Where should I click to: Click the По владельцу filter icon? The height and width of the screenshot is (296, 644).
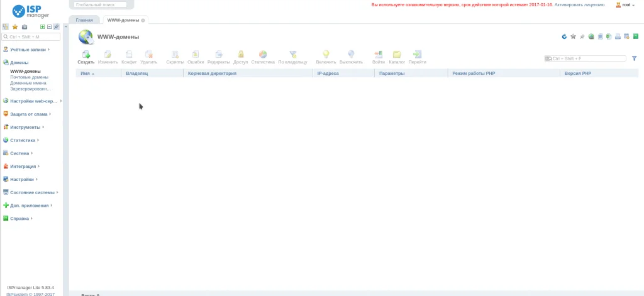pyautogui.click(x=293, y=54)
